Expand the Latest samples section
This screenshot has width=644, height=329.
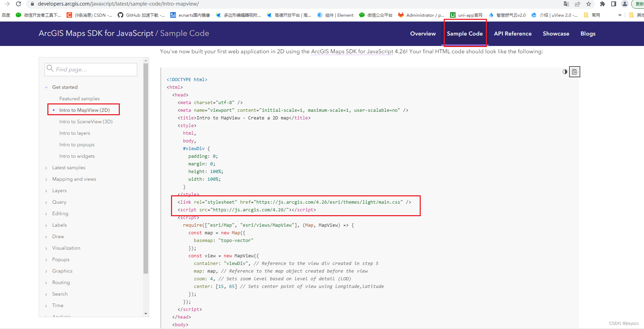click(x=46, y=168)
